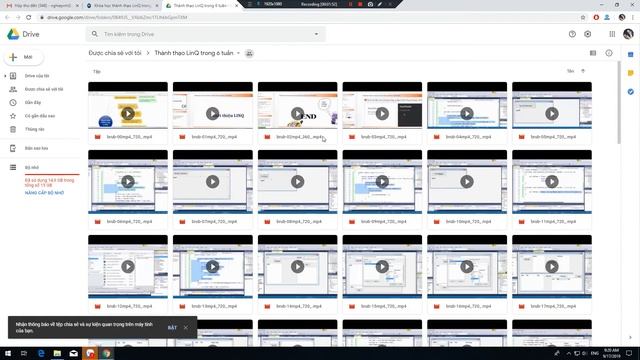
Task: Click the Google Drive logo
Action: [x=13, y=34]
